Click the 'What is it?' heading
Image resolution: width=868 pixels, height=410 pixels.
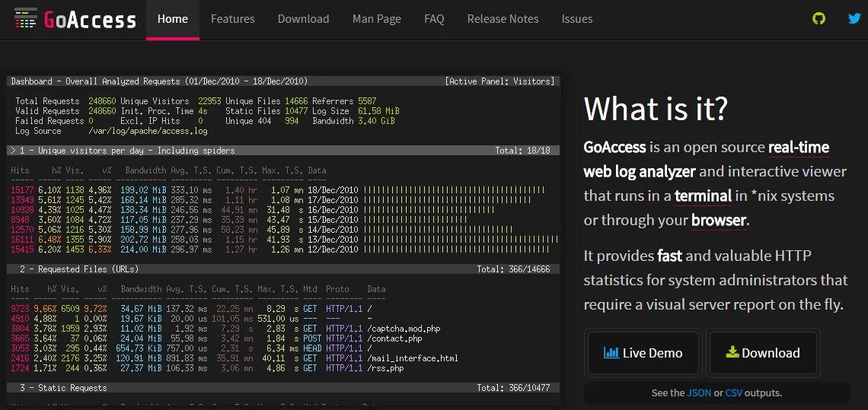click(x=656, y=109)
